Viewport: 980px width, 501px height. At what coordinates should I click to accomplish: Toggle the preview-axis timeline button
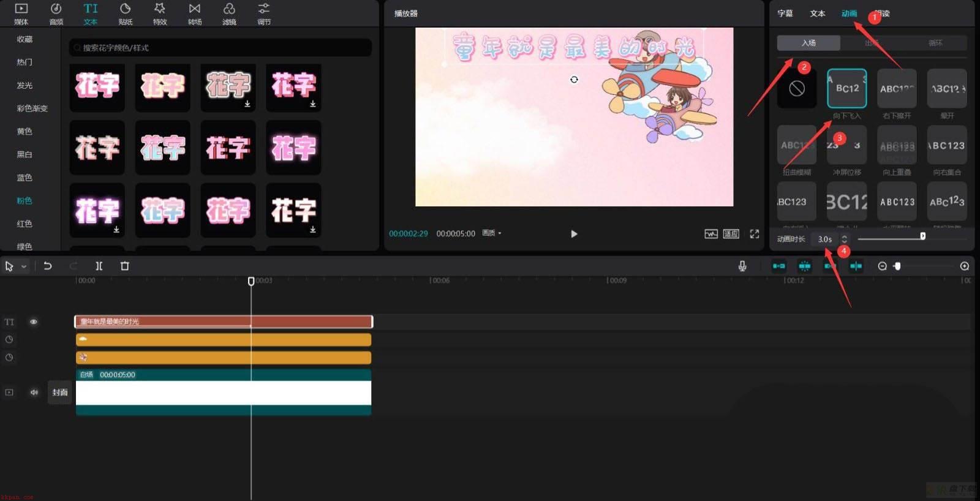tap(856, 266)
